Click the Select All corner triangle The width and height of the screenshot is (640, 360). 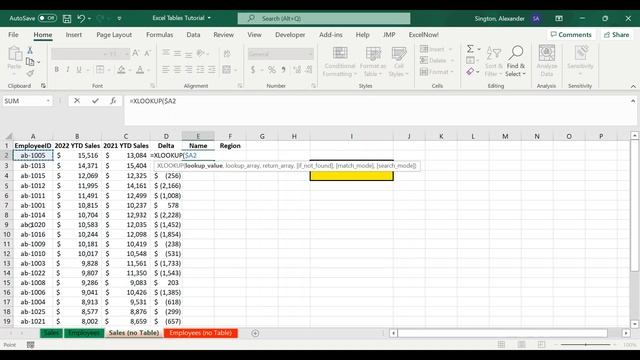coord(8,136)
